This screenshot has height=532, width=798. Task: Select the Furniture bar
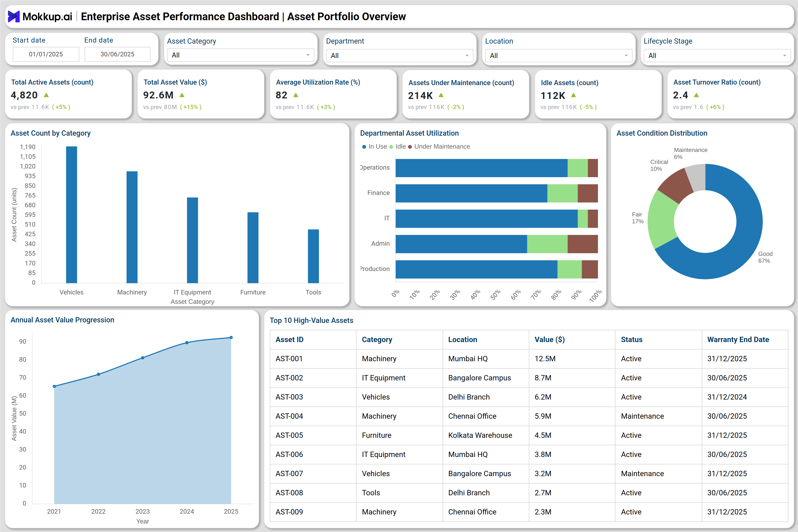point(253,248)
